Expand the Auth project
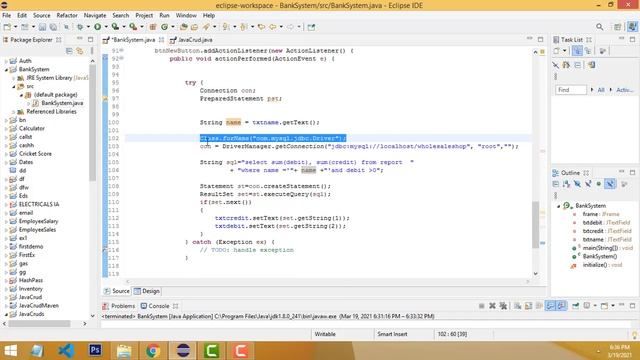This screenshot has width=640, height=360. [7, 61]
